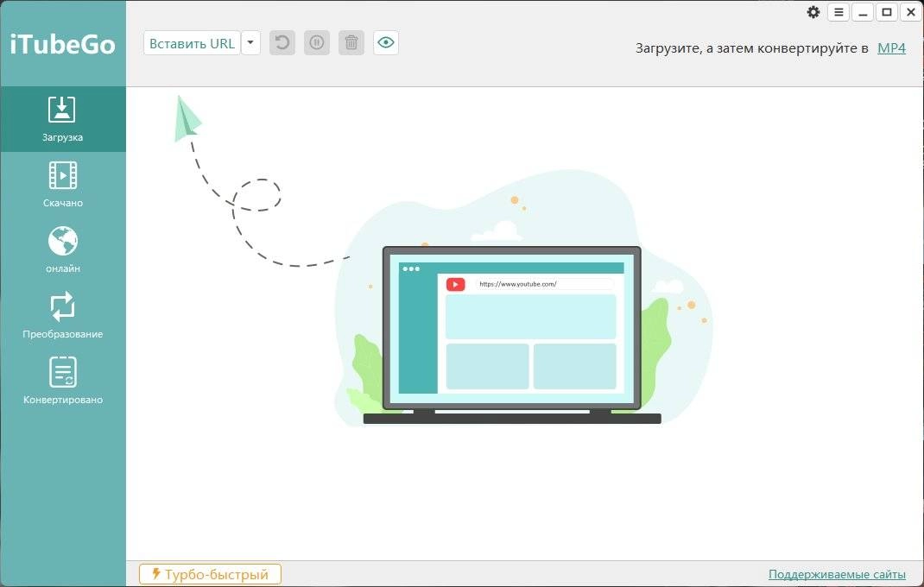Open the Конвертировано converted files section
Viewport: 924px width, 587px height.
[x=62, y=381]
